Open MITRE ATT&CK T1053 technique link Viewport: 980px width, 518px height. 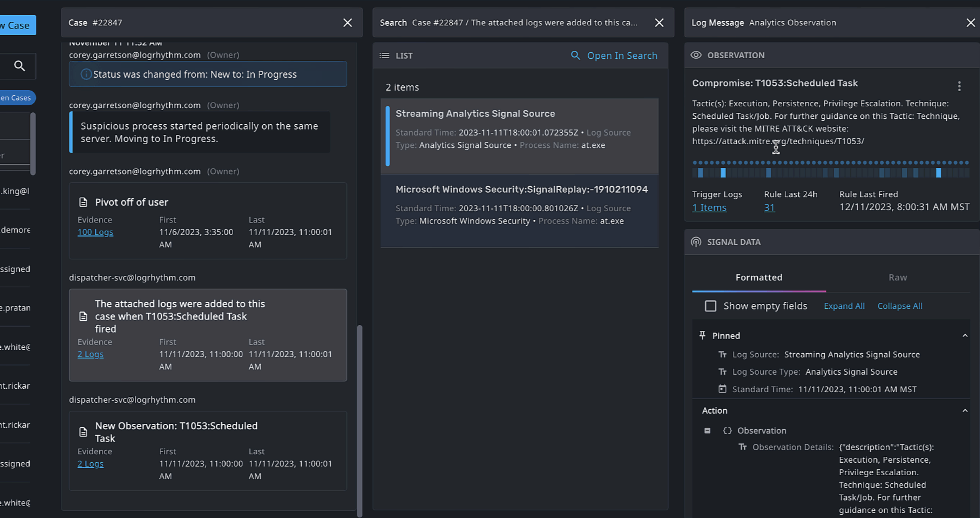[x=778, y=142]
